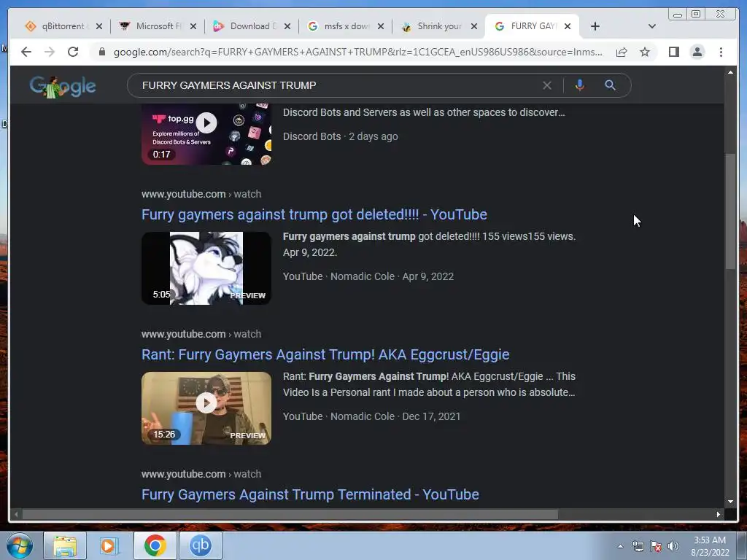Open the Chrome three-dot menu
747x560 pixels.
721,52
